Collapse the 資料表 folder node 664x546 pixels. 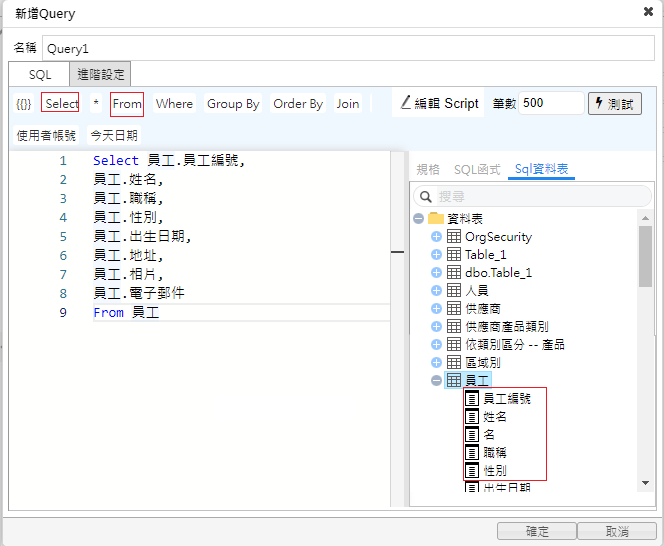pos(418,219)
